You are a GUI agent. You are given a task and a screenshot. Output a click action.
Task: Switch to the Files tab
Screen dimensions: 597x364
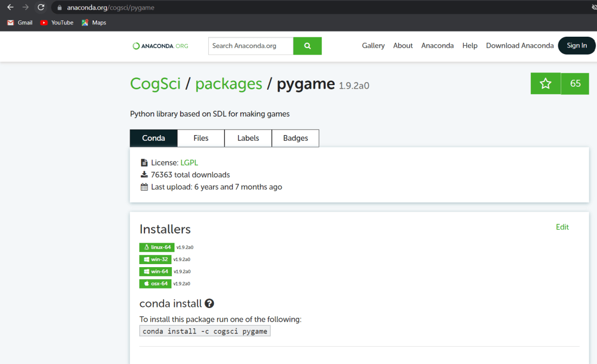click(x=201, y=138)
